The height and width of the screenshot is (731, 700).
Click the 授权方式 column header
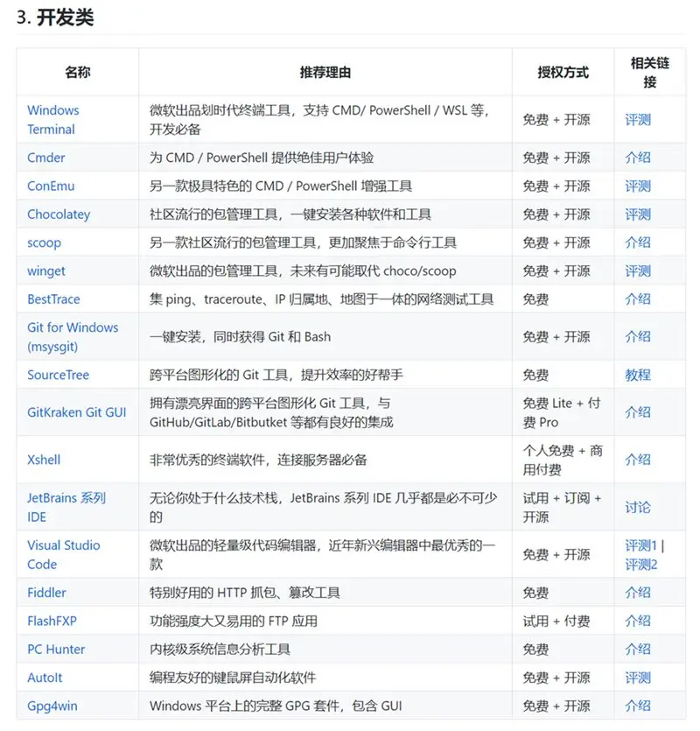coord(563,73)
